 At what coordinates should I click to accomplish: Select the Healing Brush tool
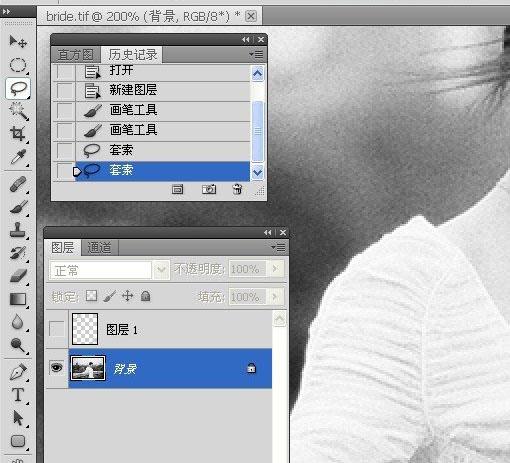coord(18,184)
